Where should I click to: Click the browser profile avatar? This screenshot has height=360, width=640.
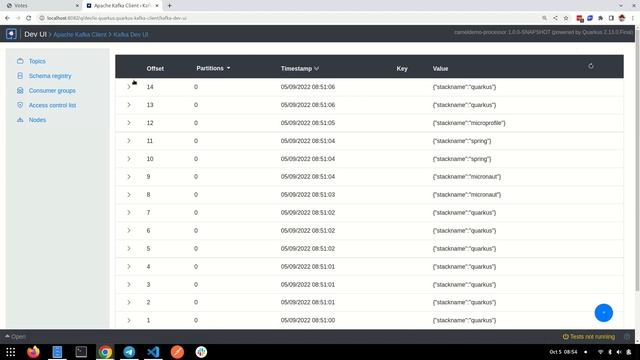[x=622, y=18]
